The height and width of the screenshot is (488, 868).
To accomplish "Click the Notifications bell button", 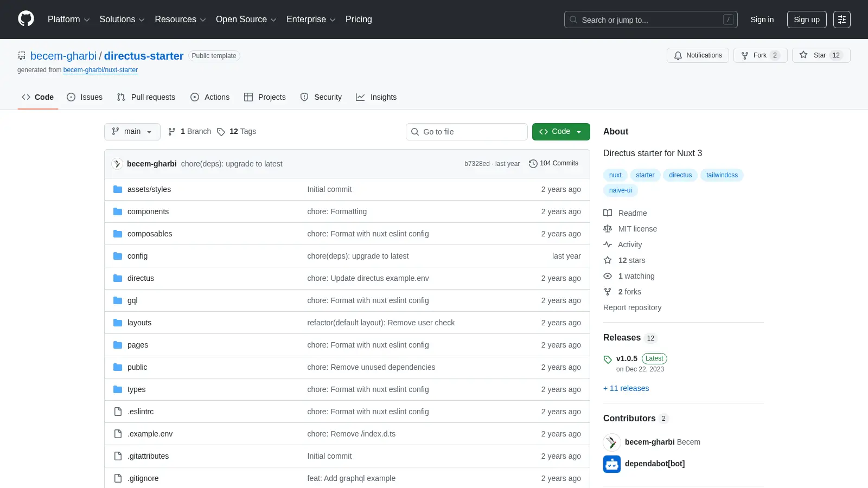I will [x=698, y=55].
